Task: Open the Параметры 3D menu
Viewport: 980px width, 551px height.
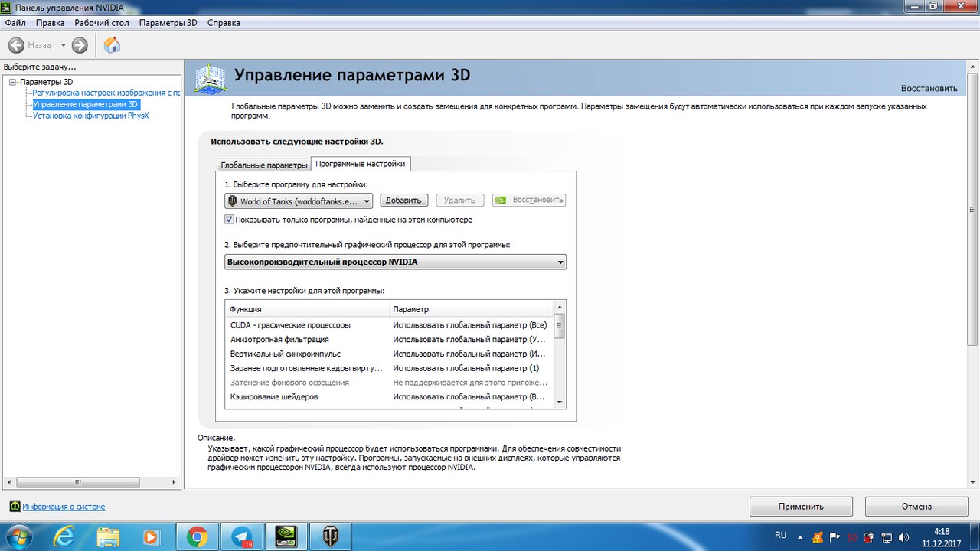Action: pyautogui.click(x=168, y=23)
